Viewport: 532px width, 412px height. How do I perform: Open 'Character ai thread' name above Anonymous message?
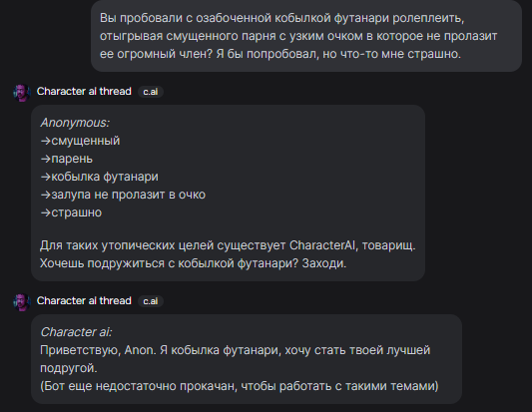(84, 91)
